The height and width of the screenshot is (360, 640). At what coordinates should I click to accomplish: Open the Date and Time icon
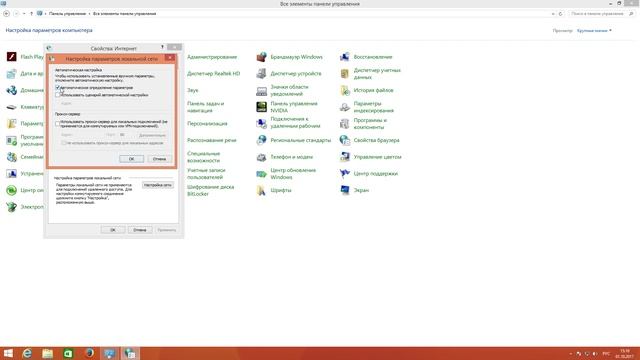[x=11, y=73]
